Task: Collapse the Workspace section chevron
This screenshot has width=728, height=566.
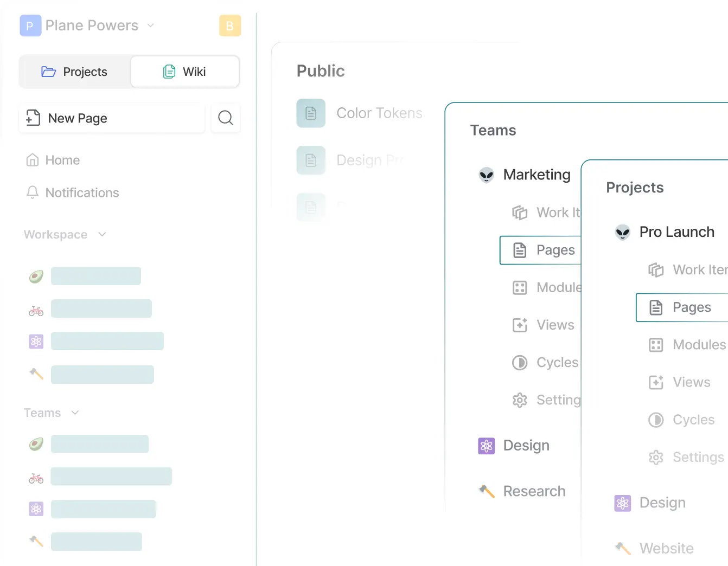Action: (x=102, y=234)
